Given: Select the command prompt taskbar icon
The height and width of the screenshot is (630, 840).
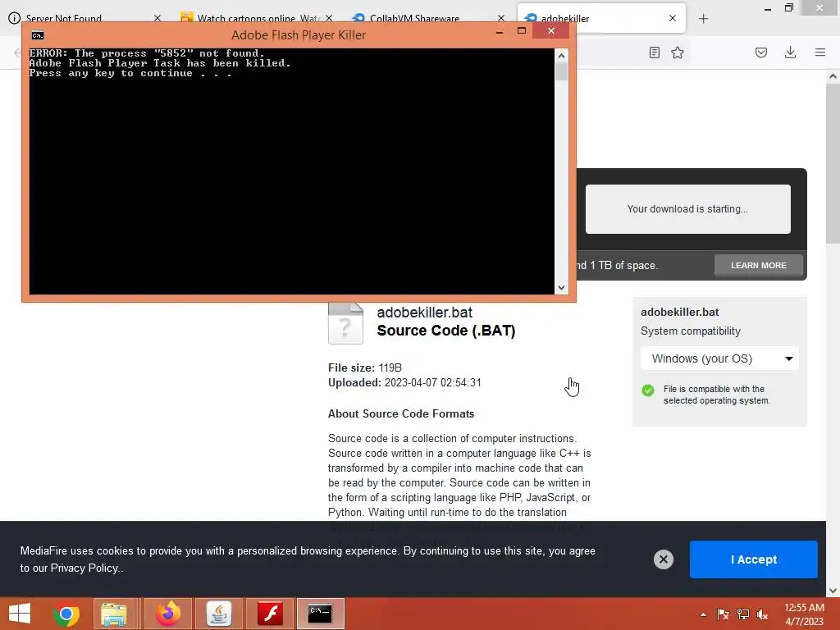Looking at the screenshot, I should [321, 614].
